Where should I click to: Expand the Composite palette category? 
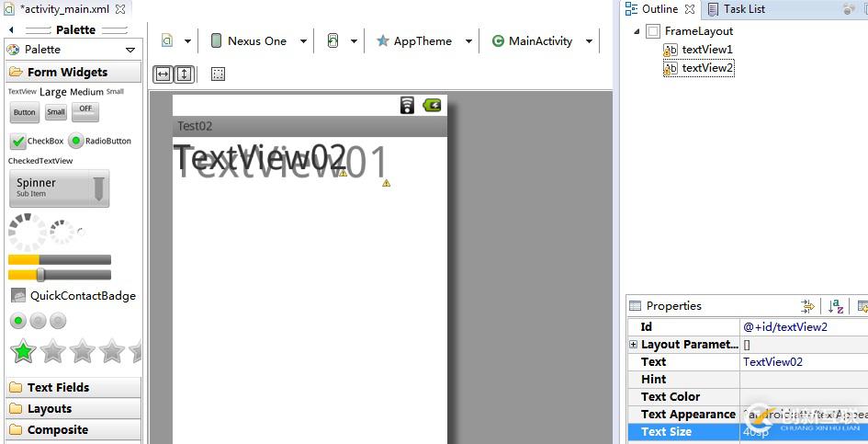73,429
